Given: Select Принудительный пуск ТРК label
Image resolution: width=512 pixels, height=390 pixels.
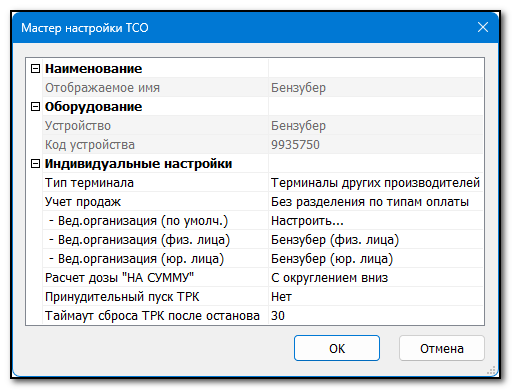Looking at the screenshot, I should click(122, 297).
